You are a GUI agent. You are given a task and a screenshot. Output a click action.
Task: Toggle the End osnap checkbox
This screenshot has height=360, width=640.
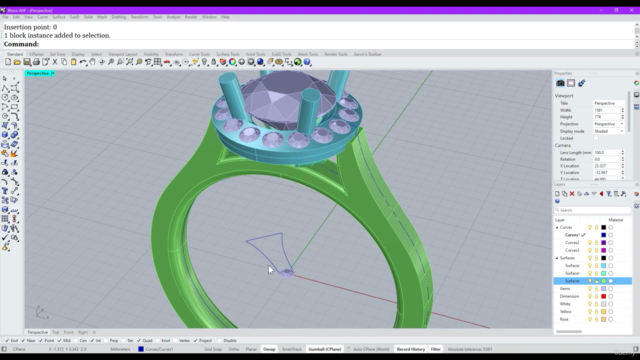pos(7,340)
